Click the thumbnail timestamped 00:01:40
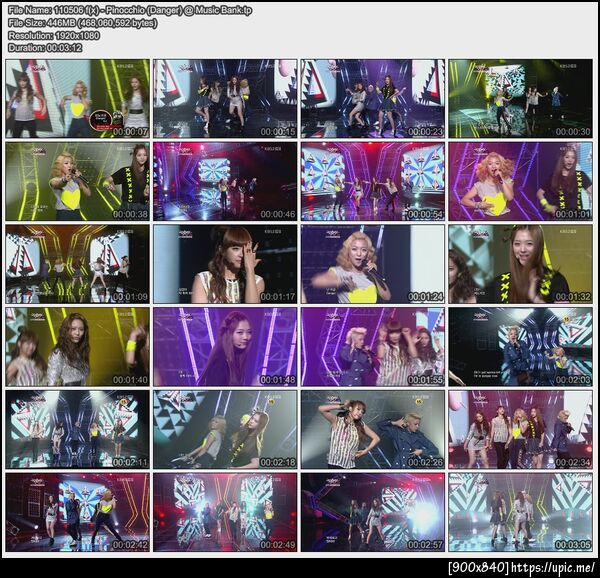The height and width of the screenshot is (578, 600). pos(78,347)
